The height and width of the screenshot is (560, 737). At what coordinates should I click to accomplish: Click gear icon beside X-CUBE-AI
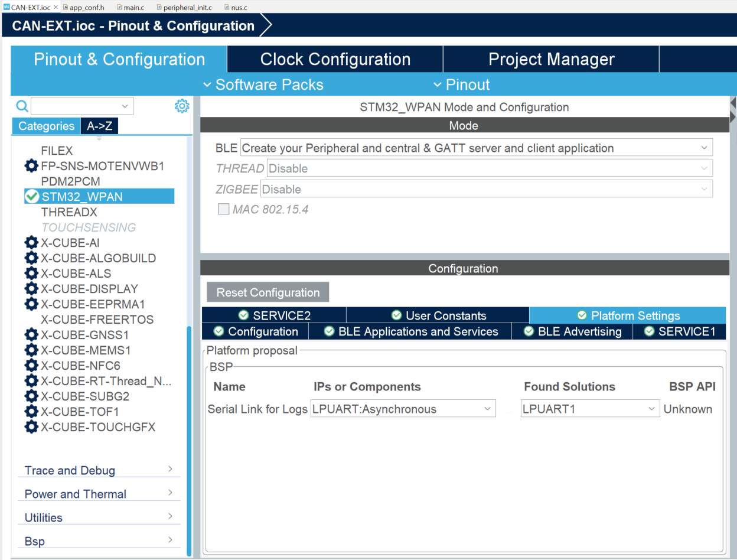(x=31, y=243)
